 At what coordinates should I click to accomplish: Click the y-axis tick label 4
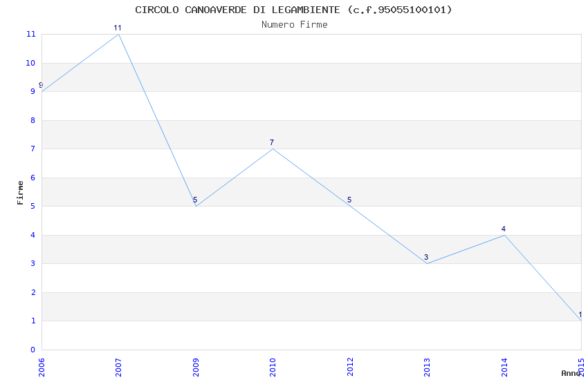pos(33,235)
